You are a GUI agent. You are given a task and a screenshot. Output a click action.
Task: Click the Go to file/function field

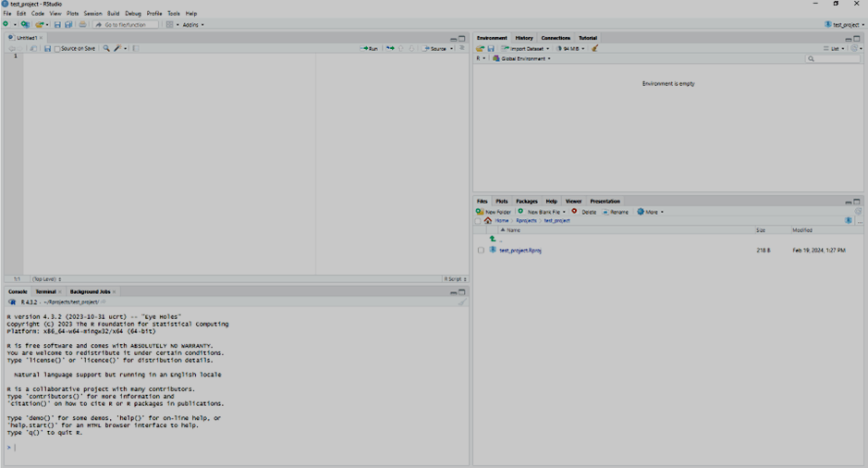point(126,25)
